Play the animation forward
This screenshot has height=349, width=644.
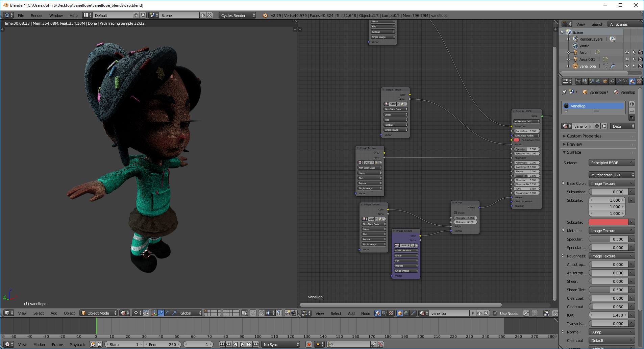242,345
